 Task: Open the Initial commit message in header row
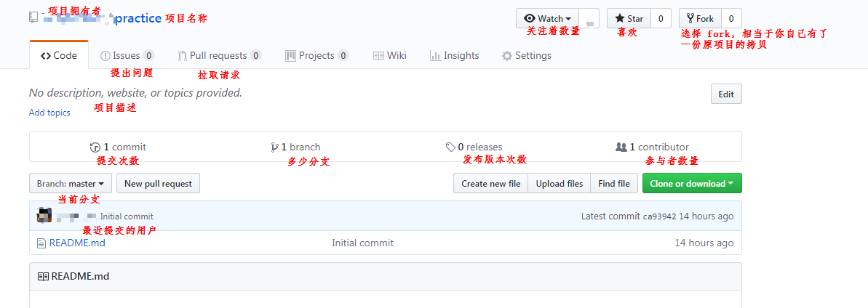(x=127, y=216)
